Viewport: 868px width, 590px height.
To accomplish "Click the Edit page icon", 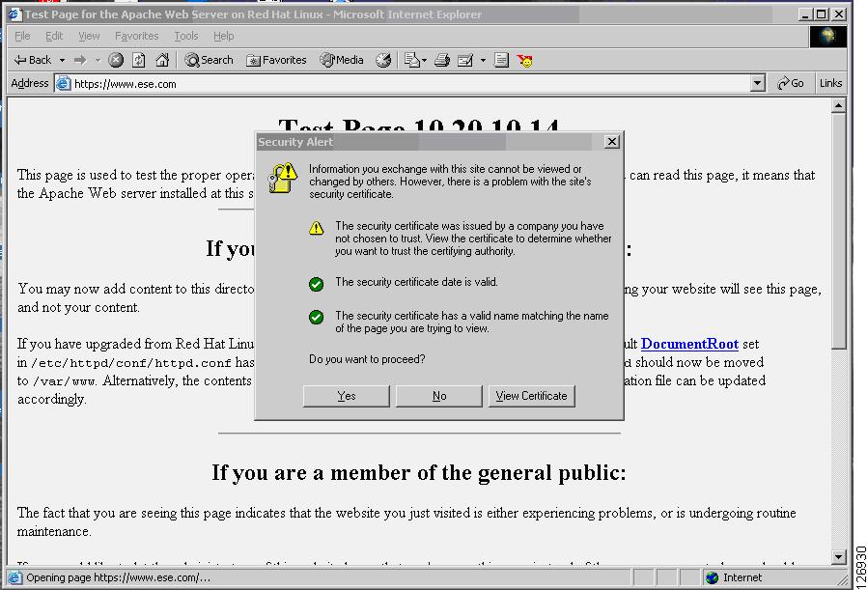I will 465,60.
